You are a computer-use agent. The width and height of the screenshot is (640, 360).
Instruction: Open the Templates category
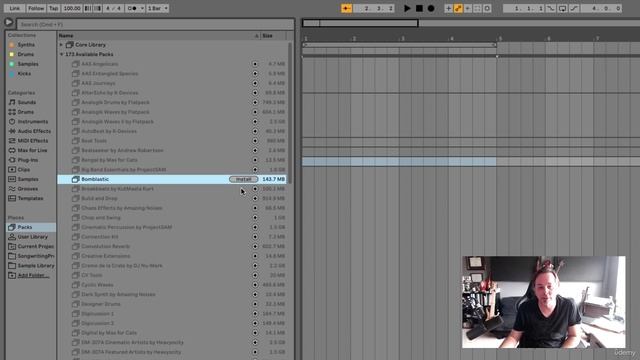click(x=30, y=198)
